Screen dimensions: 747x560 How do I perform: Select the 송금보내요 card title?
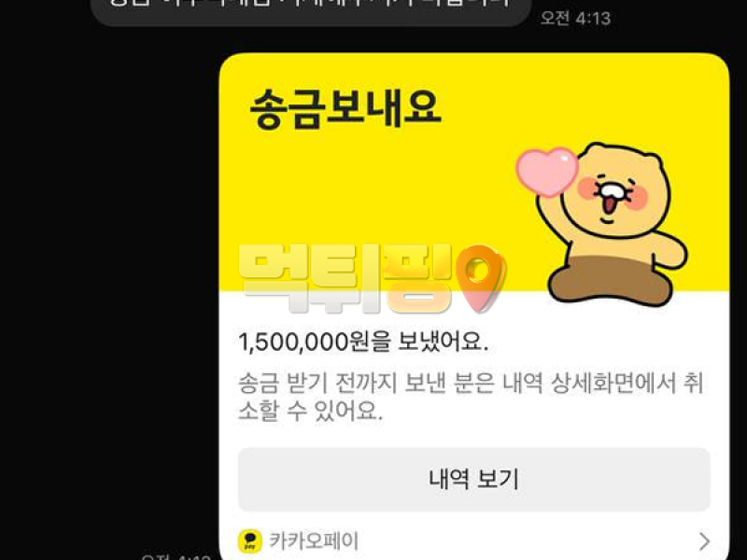(345, 110)
